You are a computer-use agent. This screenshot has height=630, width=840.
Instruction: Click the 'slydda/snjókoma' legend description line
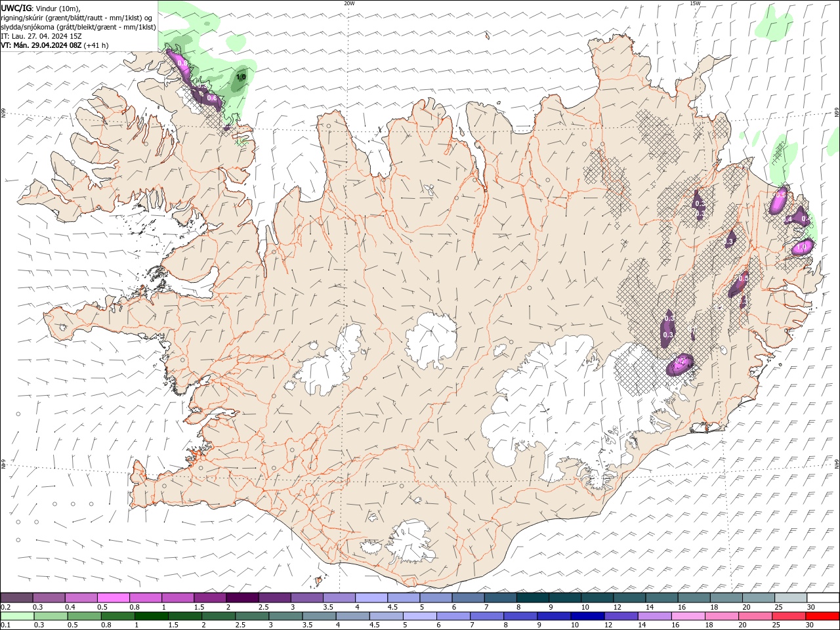coord(78,27)
